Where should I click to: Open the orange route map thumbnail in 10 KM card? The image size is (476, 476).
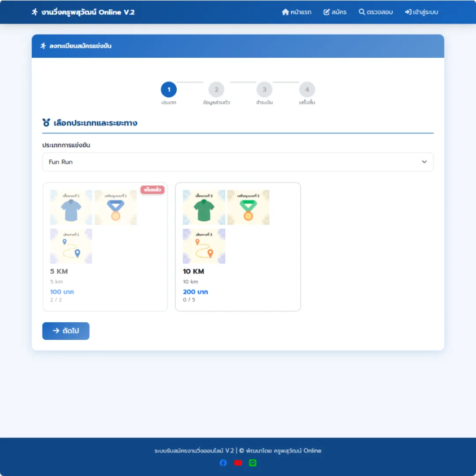coord(204,246)
